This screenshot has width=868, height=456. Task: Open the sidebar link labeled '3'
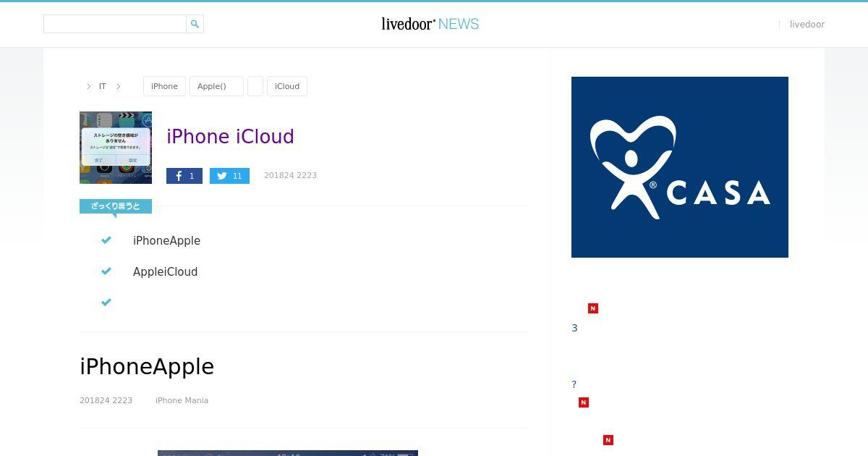(x=575, y=328)
